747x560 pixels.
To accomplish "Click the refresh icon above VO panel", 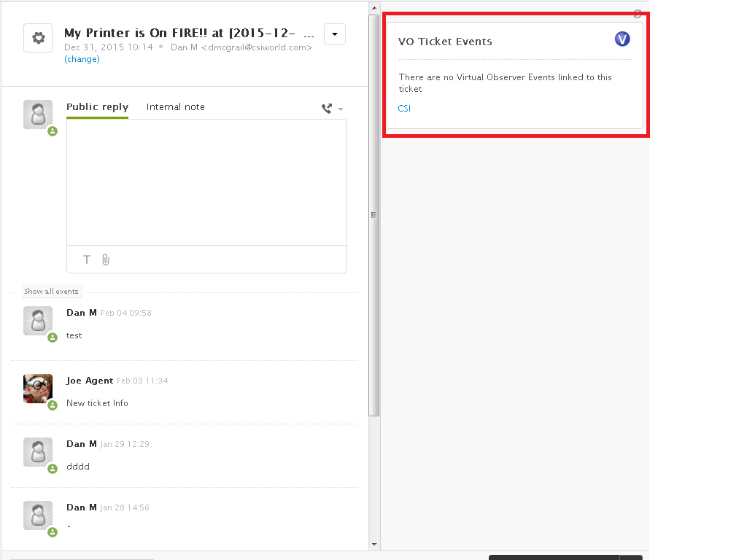I will coord(638,13).
